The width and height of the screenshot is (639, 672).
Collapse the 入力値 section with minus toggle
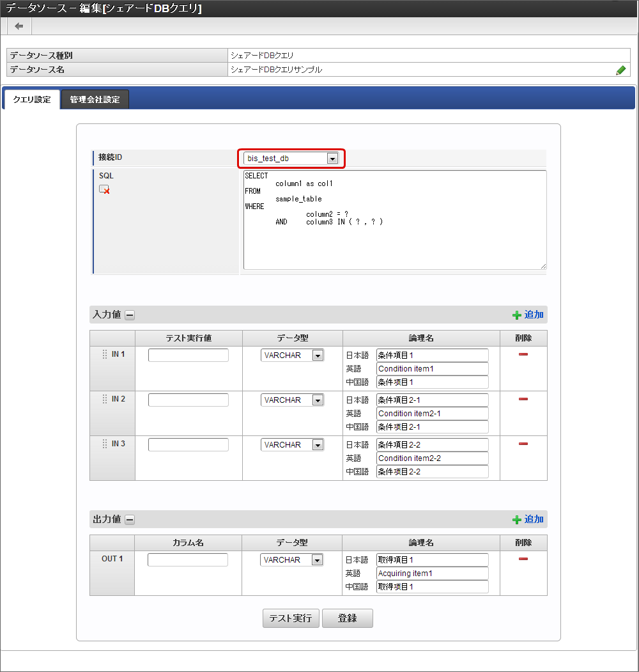tap(130, 315)
